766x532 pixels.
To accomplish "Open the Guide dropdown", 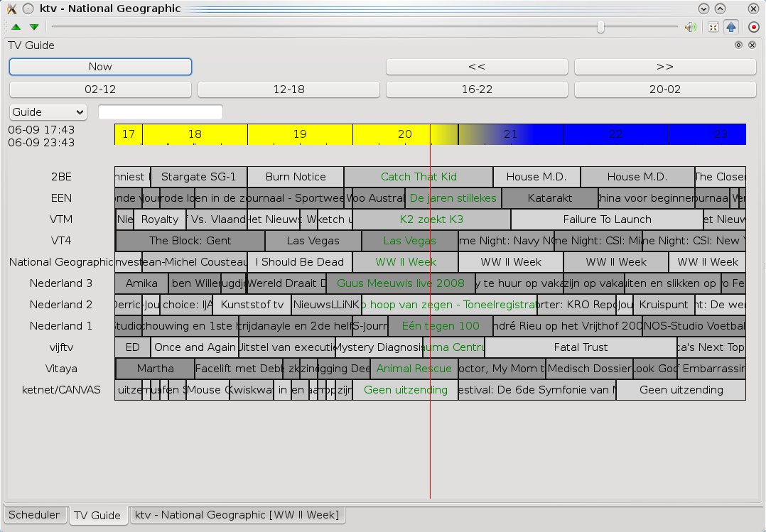I will coord(48,112).
